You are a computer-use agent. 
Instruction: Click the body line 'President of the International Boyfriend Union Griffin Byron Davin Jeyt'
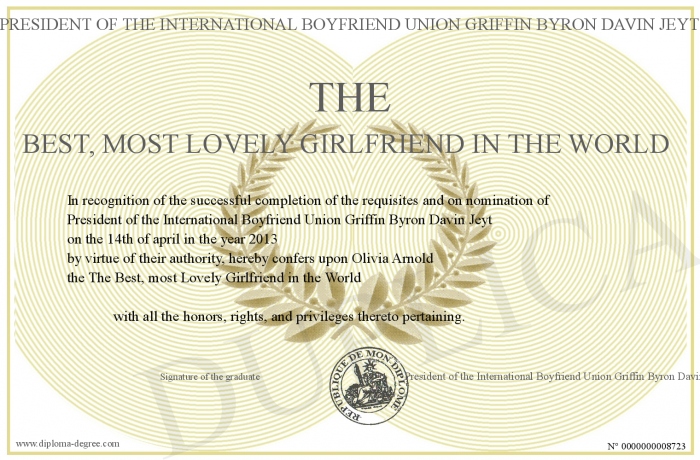[279, 220]
